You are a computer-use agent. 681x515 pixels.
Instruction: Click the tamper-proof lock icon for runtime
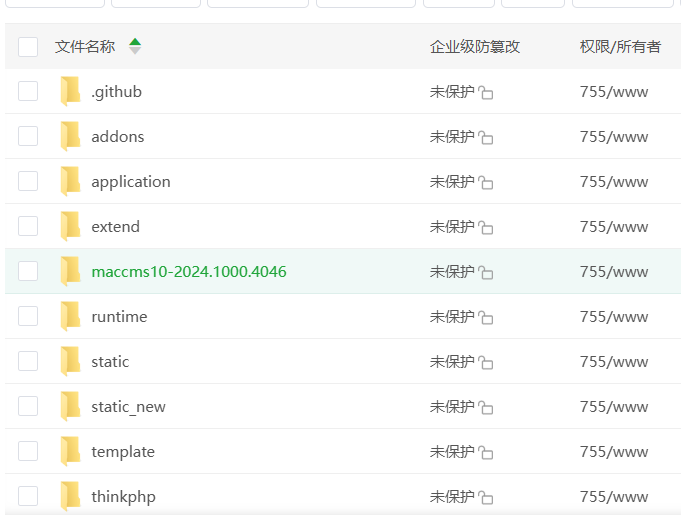coord(486,318)
